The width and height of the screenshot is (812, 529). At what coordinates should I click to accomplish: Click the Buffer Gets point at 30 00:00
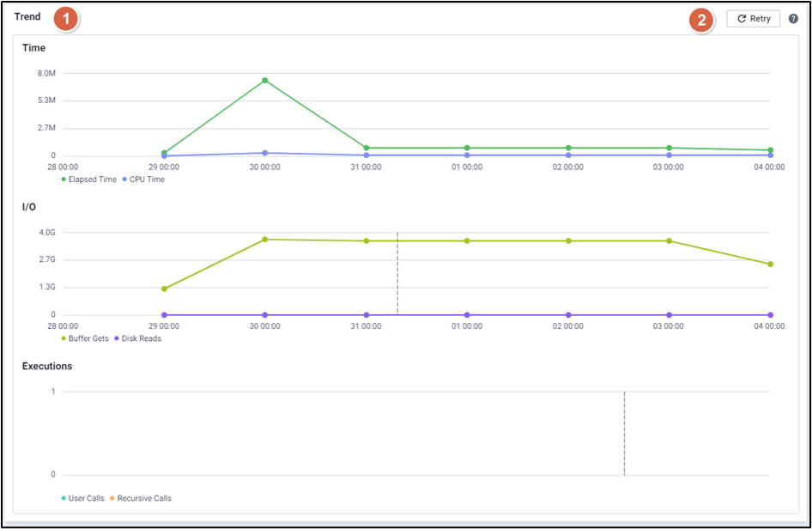(x=265, y=240)
